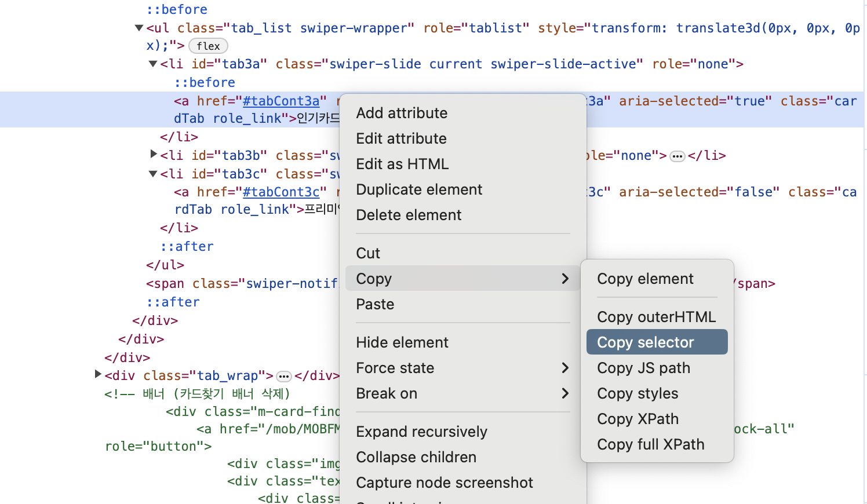The height and width of the screenshot is (504, 867).
Task: Select Copy XPath in the submenu
Action: [x=637, y=419]
